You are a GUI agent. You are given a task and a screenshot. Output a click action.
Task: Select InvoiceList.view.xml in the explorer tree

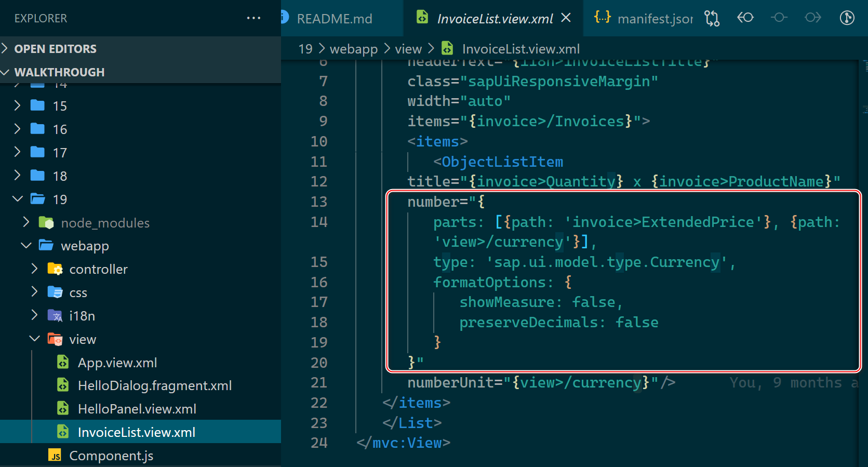(x=140, y=432)
